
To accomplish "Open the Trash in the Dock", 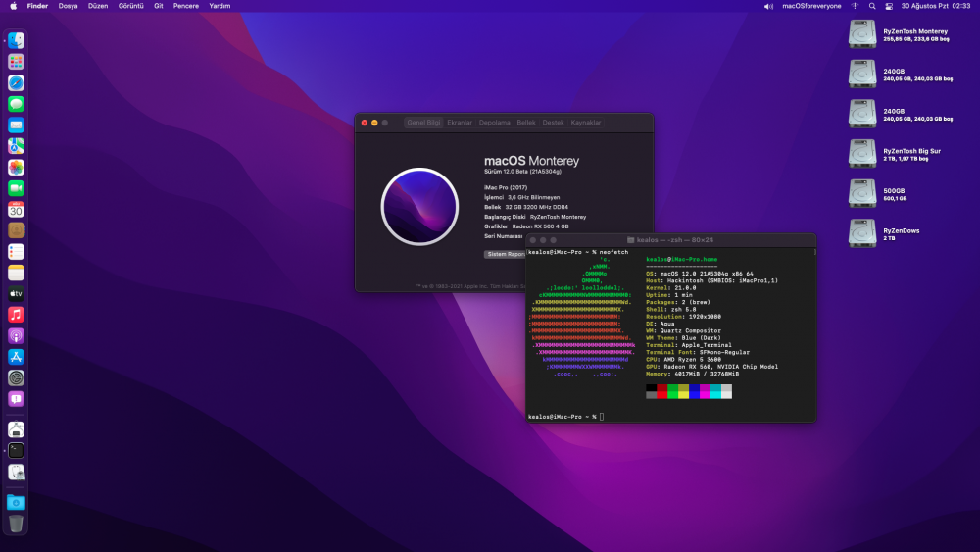I will [x=17, y=524].
